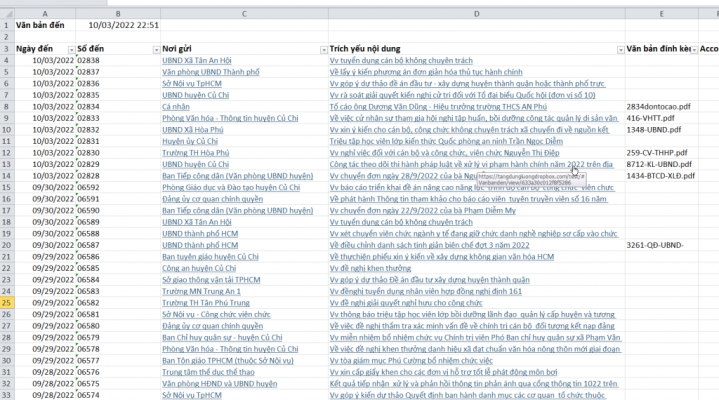Open the Ngày đến filter dropdown
The width and height of the screenshot is (719, 400).
pos(71,50)
